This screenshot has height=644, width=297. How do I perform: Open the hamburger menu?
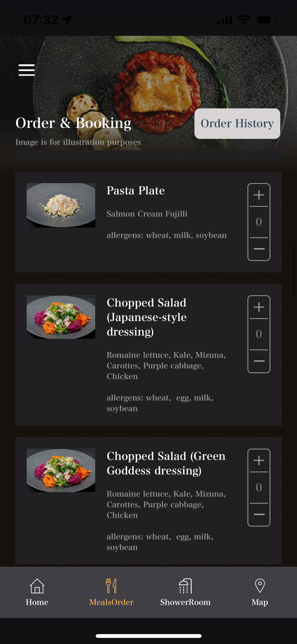point(27,70)
